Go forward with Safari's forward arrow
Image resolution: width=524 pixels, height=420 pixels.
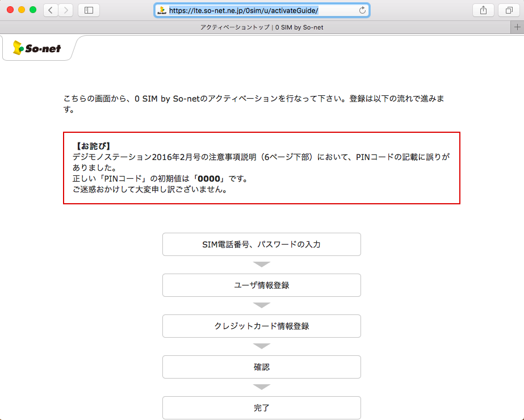click(x=66, y=10)
